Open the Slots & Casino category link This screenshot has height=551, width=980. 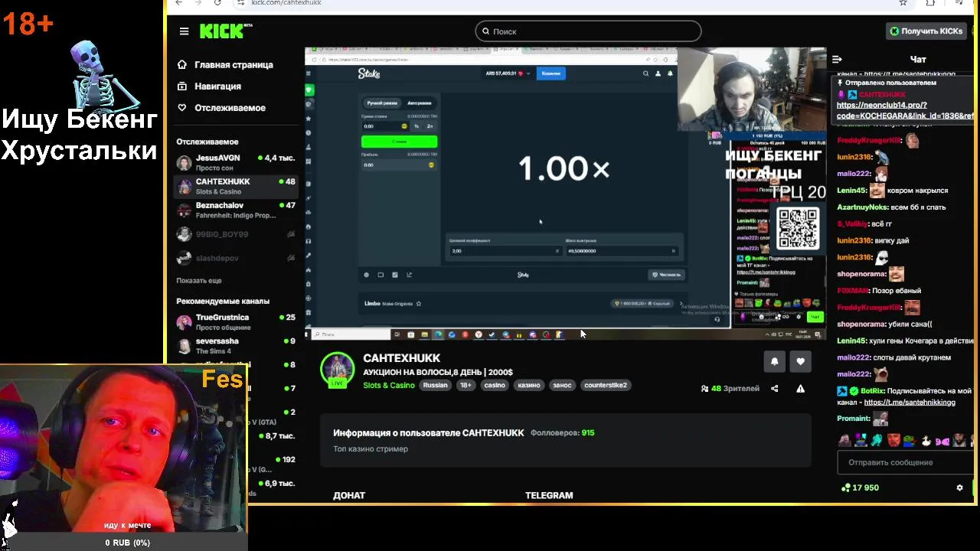point(389,385)
